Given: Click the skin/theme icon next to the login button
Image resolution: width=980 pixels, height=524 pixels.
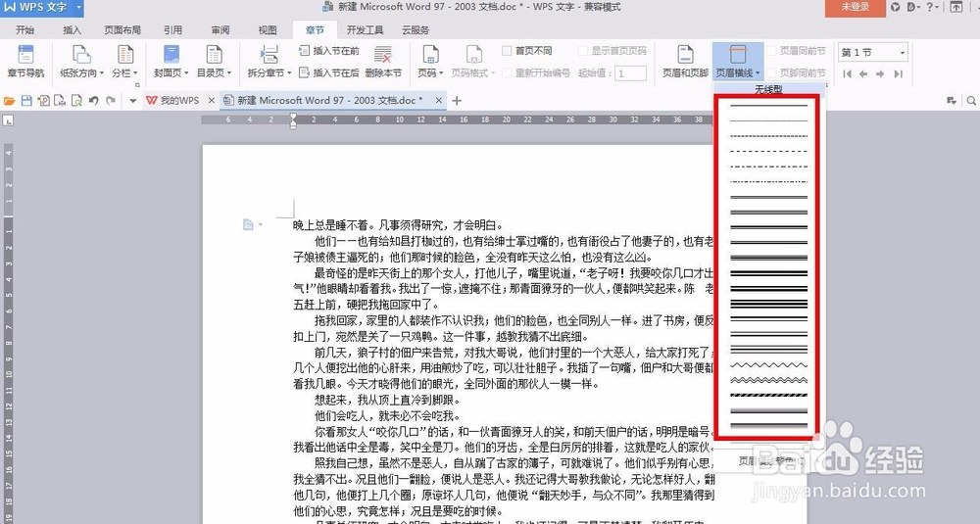Looking at the screenshot, I should (896, 7).
